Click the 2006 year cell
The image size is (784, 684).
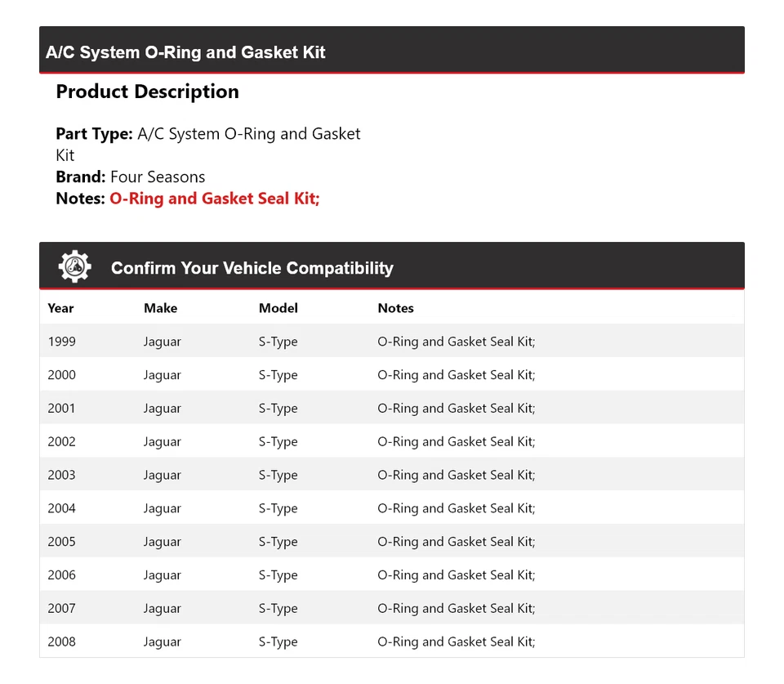pos(61,575)
